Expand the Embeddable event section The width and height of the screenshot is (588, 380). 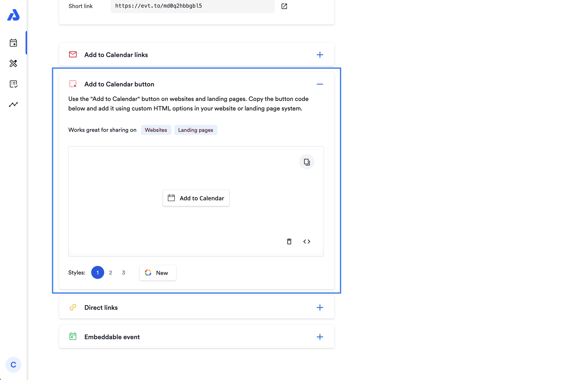click(x=320, y=337)
